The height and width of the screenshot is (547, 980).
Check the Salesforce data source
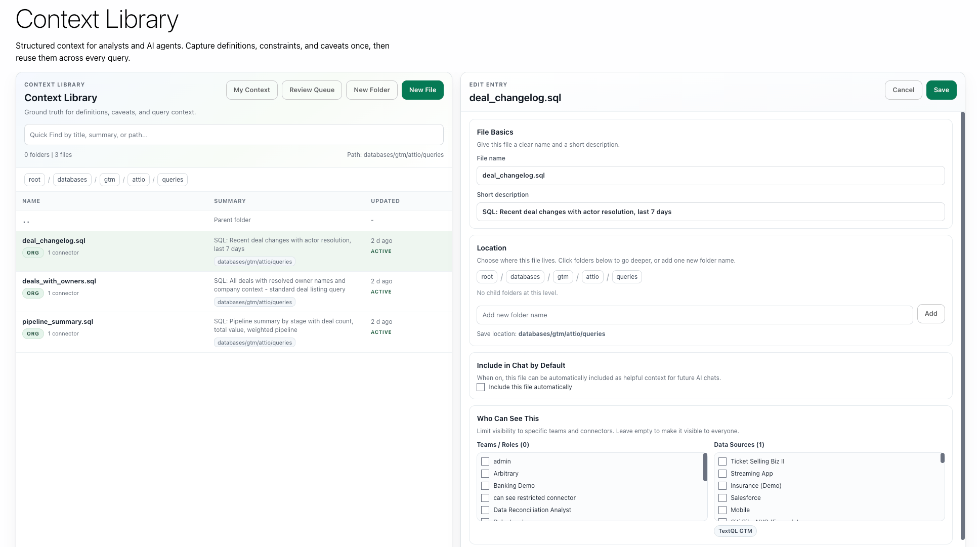(722, 498)
